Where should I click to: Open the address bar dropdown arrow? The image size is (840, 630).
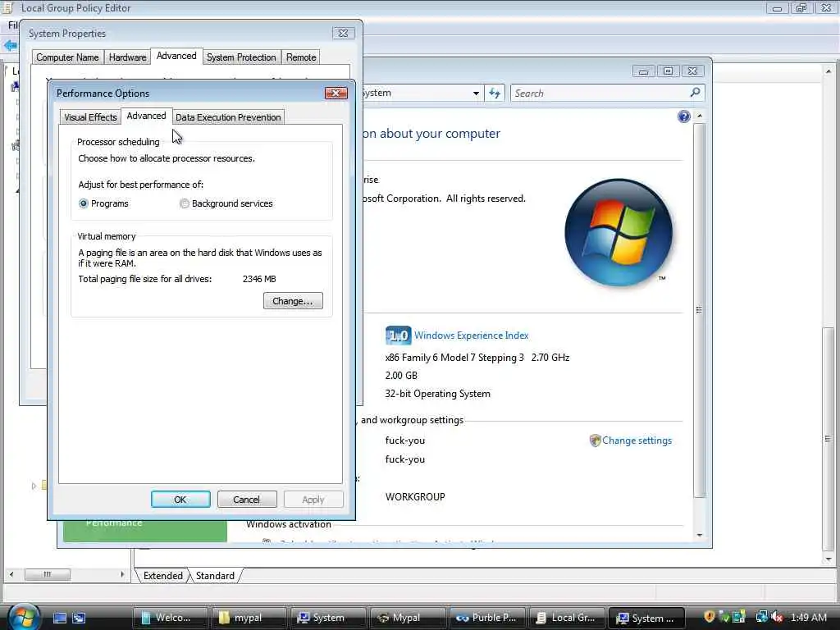pos(476,94)
